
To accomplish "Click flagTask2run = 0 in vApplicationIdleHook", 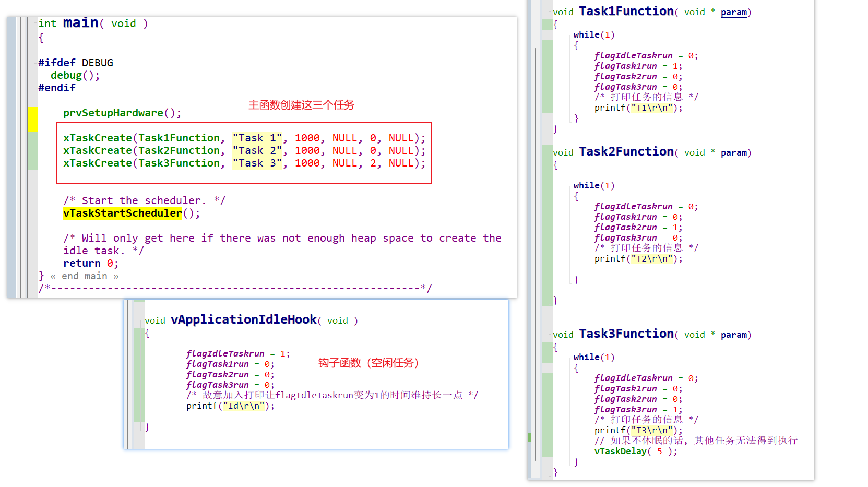I will click(230, 374).
